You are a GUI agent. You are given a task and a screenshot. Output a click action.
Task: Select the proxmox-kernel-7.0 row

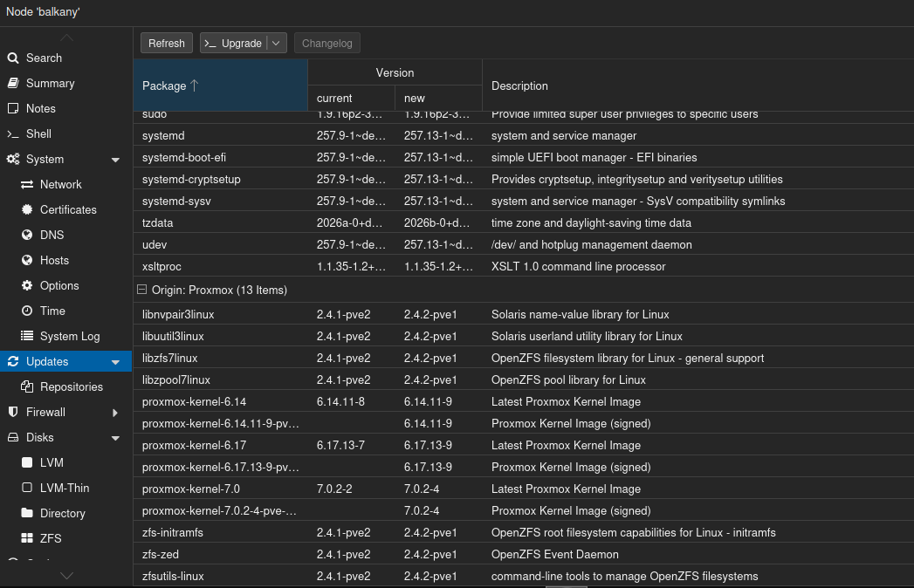524,489
